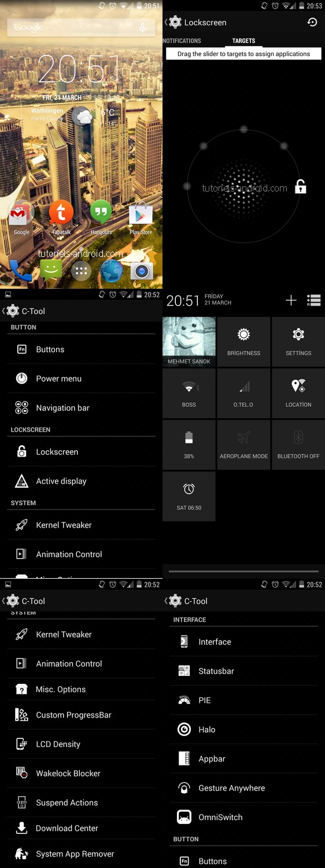The image size is (325, 868).
Task: Open the Camera app in the dock
Action: tap(142, 270)
